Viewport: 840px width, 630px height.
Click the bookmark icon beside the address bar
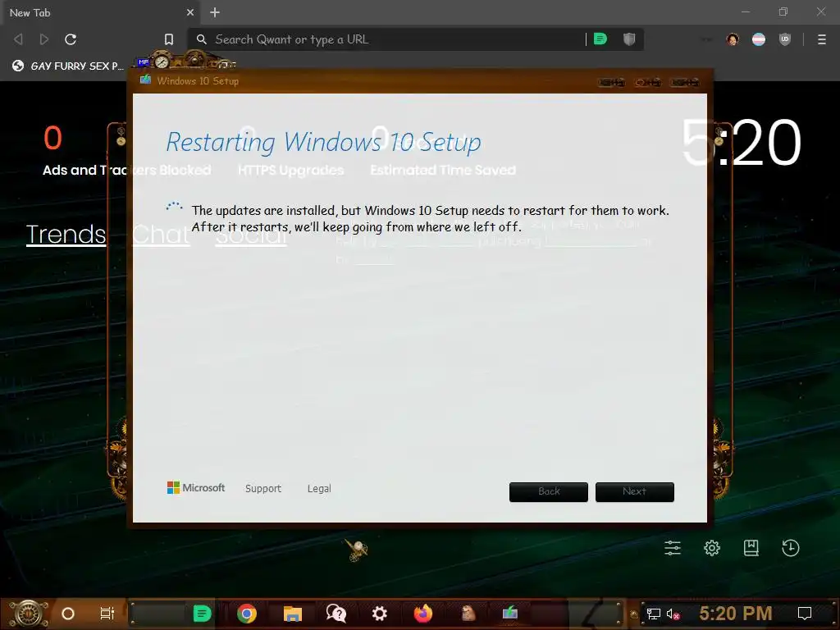pos(169,39)
